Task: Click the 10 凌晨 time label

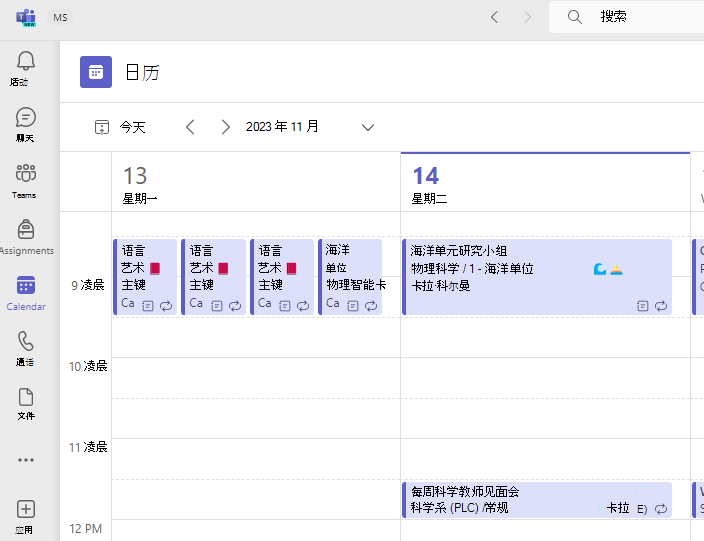Action: tap(88, 366)
